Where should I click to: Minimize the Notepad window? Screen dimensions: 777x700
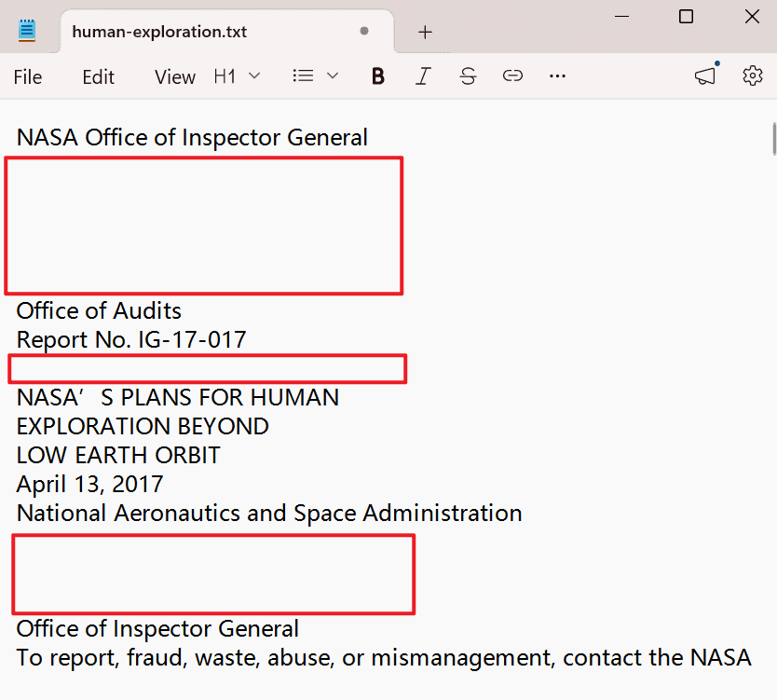click(621, 17)
